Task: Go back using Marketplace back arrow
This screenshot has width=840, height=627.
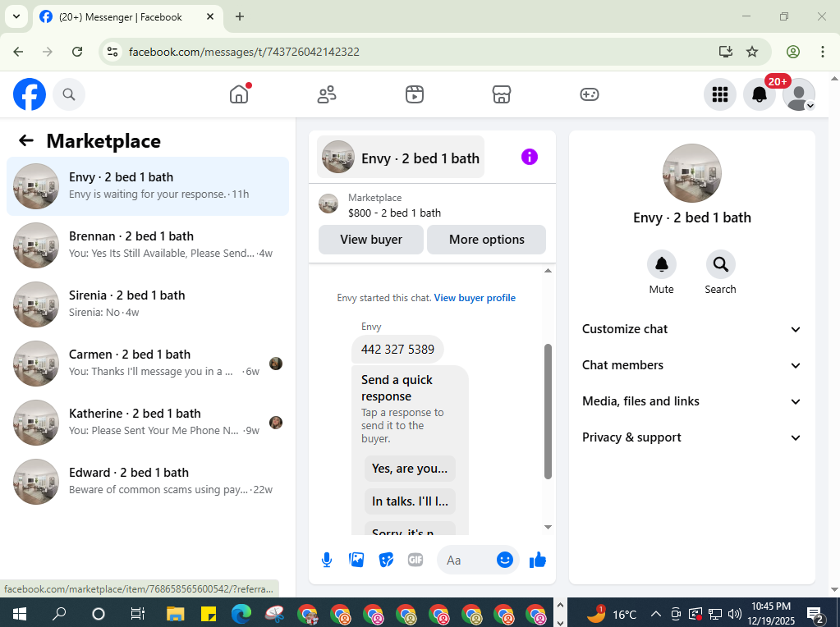Action: pyautogui.click(x=26, y=141)
